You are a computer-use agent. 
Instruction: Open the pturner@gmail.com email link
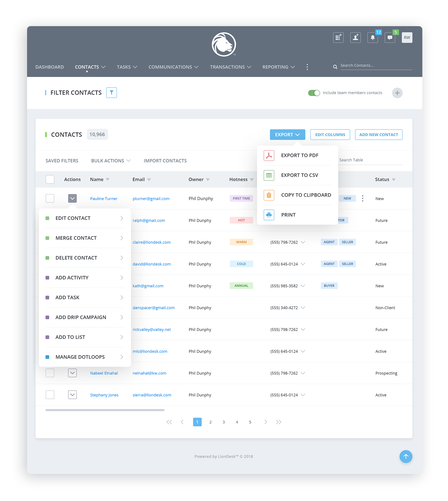click(x=151, y=198)
